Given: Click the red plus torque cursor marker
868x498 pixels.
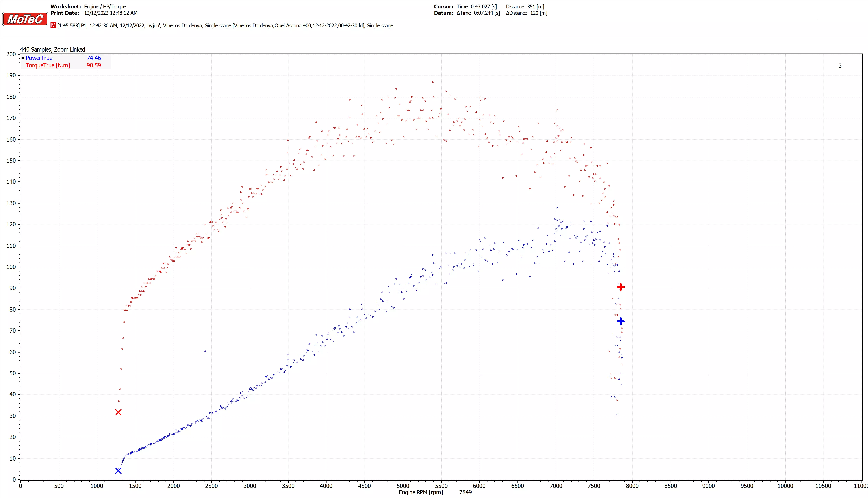Looking at the screenshot, I should (621, 287).
